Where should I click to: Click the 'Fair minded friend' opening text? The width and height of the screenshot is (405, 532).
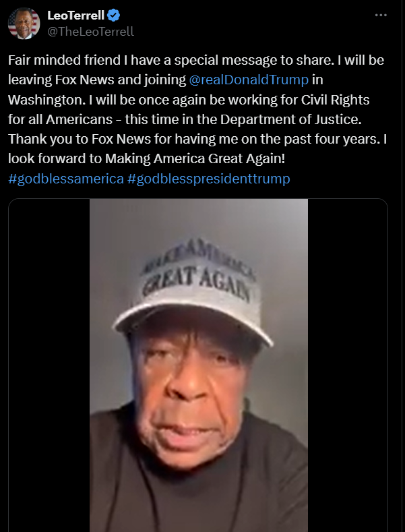coord(64,60)
